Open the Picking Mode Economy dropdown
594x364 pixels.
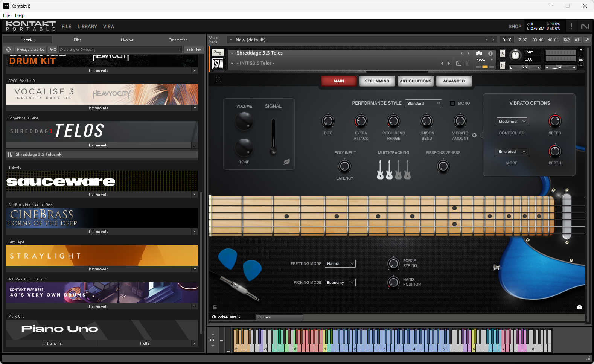(340, 283)
